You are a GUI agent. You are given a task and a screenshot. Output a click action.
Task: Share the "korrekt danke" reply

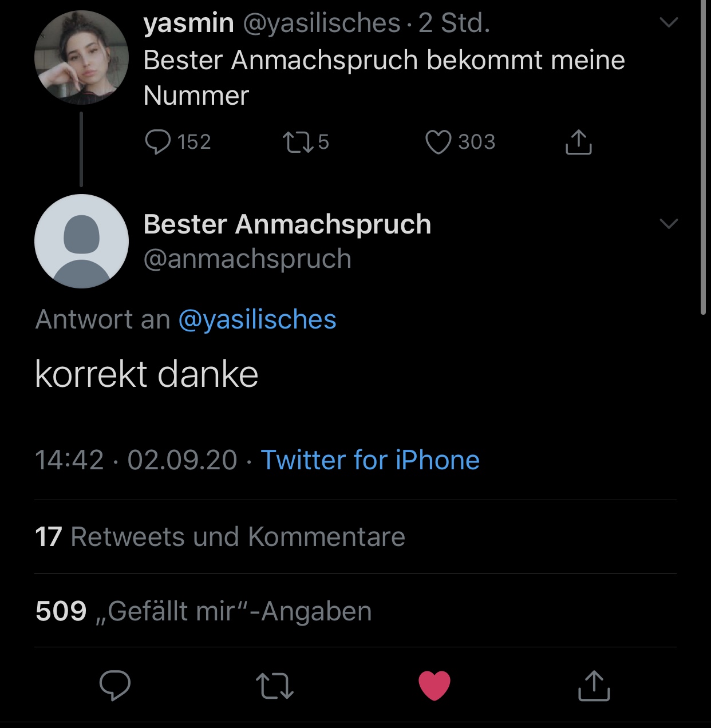(x=594, y=685)
